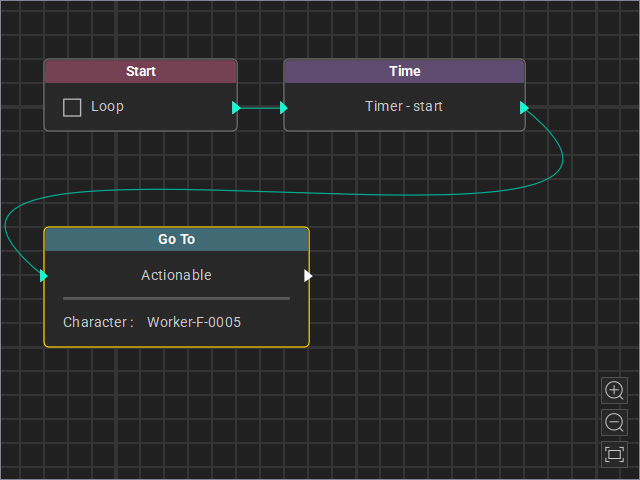Enable the Loop checkbox in Start node

(x=72, y=108)
